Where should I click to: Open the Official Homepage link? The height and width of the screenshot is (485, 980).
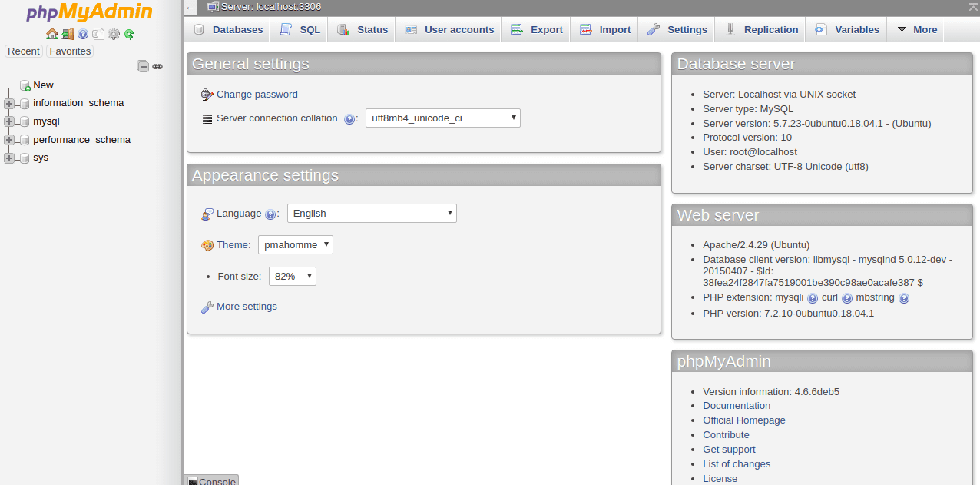[x=744, y=420]
